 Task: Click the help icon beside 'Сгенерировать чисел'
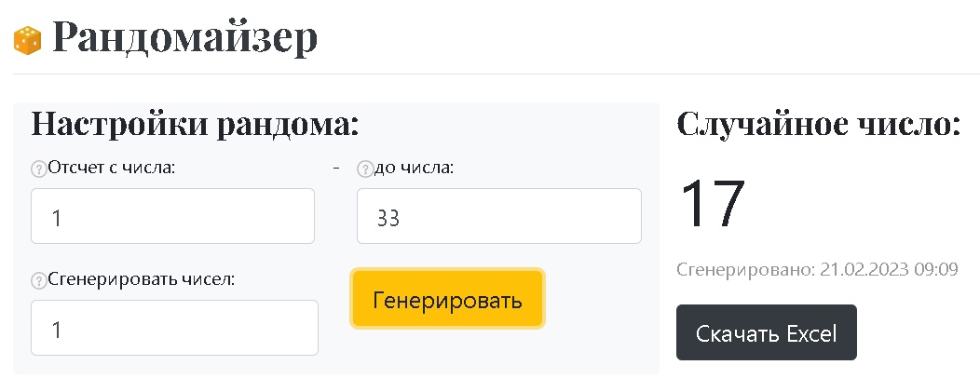coord(38,280)
